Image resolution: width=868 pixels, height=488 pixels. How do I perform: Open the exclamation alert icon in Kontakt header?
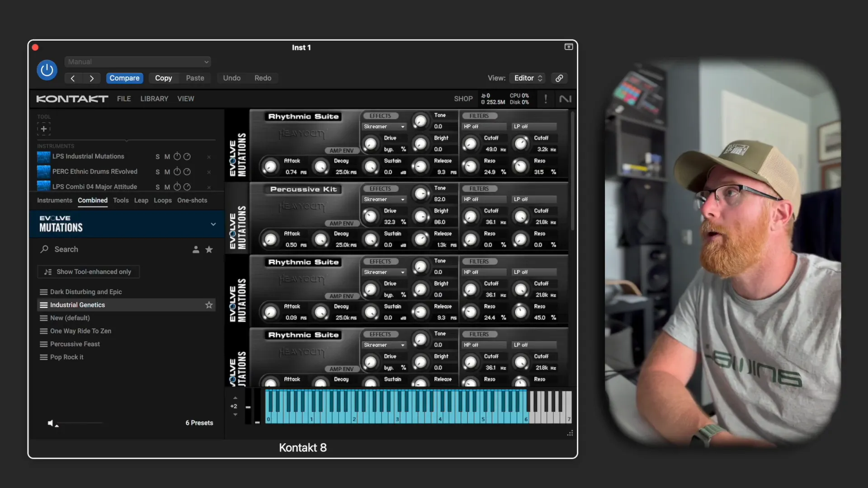tap(546, 99)
